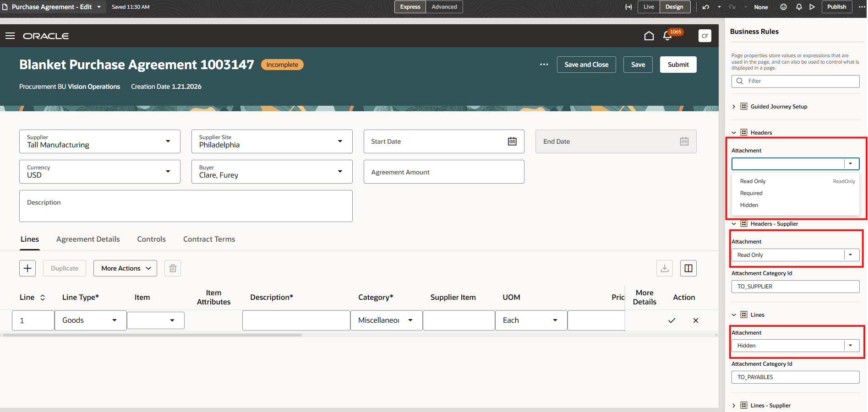Open the Oracle navigation hamburger menu
The height and width of the screenshot is (412, 868).
(x=10, y=36)
